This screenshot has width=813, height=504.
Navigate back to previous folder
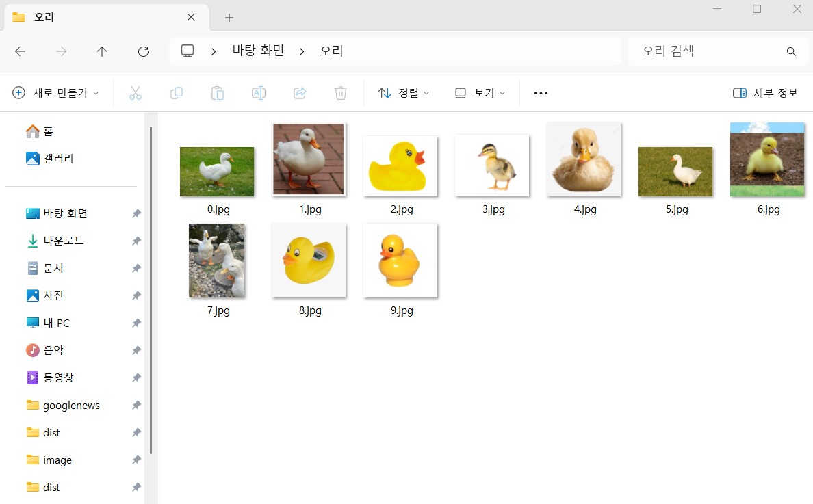point(20,51)
